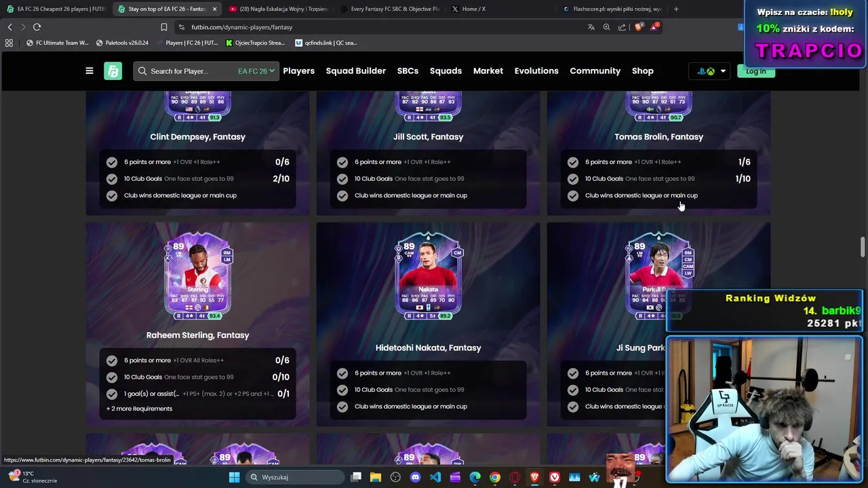Click Nakata's 10 Club Goals checkmark
The image size is (868, 488).
pos(342,390)
